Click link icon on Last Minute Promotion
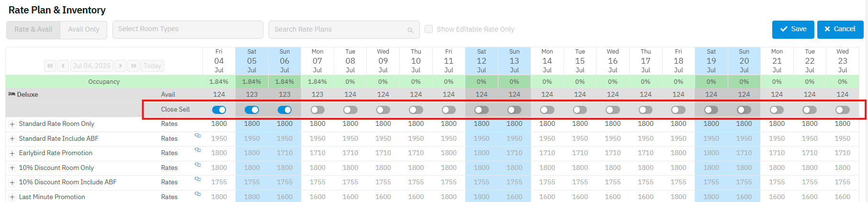This screenshot has height=202, width=868. point(197,194)
